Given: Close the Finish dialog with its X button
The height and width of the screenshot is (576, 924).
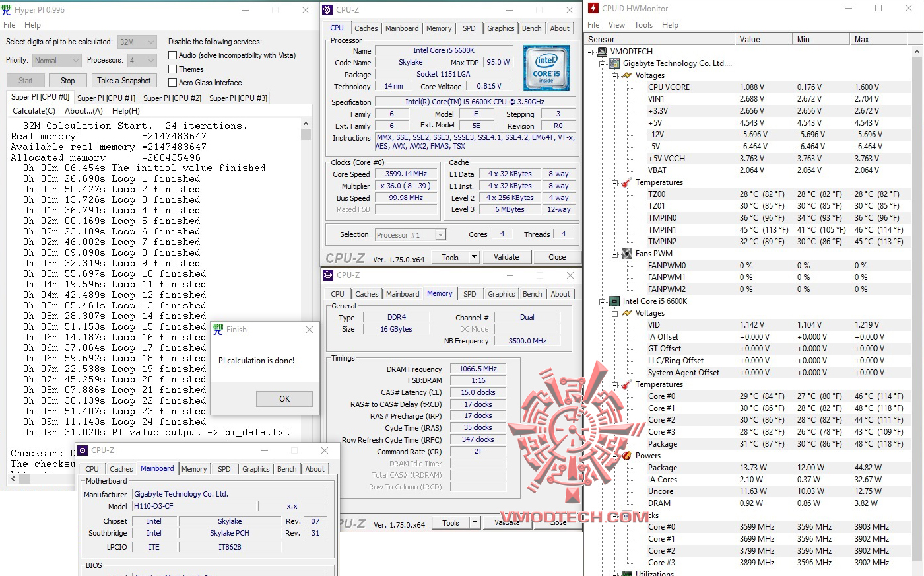Looking at the screenshot, I should (310, 330).
